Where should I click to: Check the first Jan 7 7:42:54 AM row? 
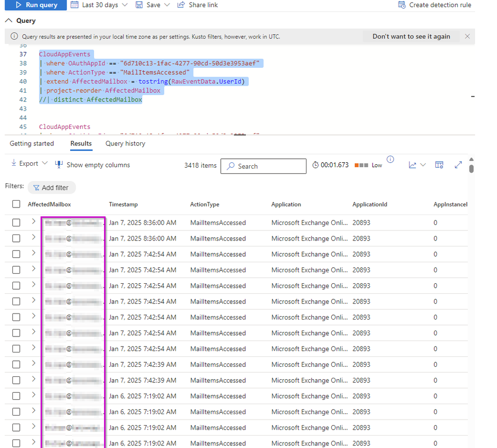tap(16, 254)
